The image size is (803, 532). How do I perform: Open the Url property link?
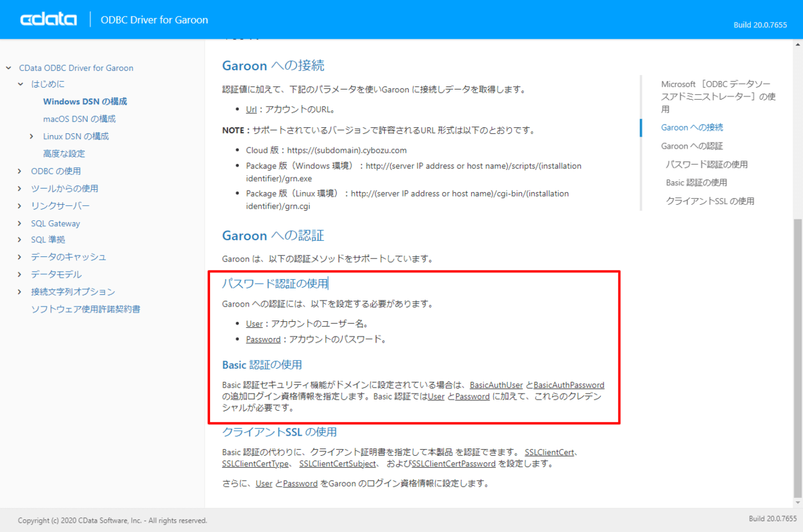pos(252,110)
